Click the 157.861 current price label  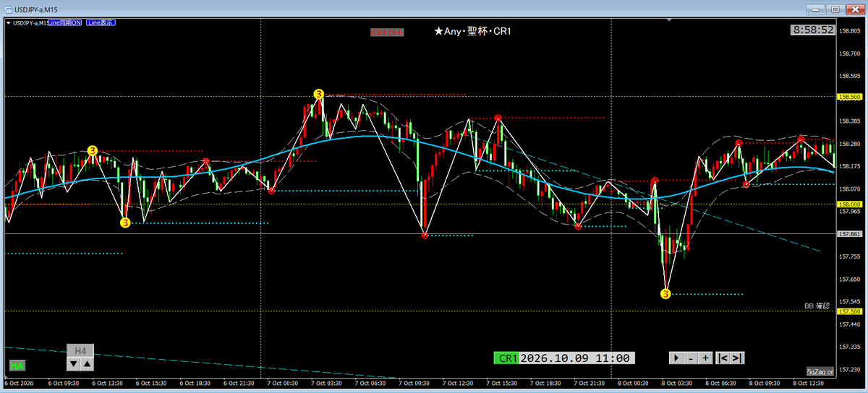[x=849, y=234]
